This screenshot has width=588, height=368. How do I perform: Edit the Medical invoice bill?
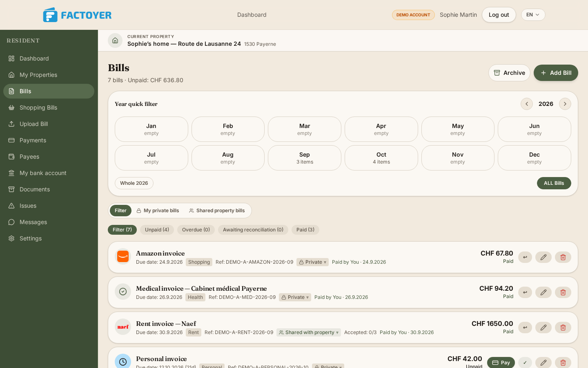[543, 292]
